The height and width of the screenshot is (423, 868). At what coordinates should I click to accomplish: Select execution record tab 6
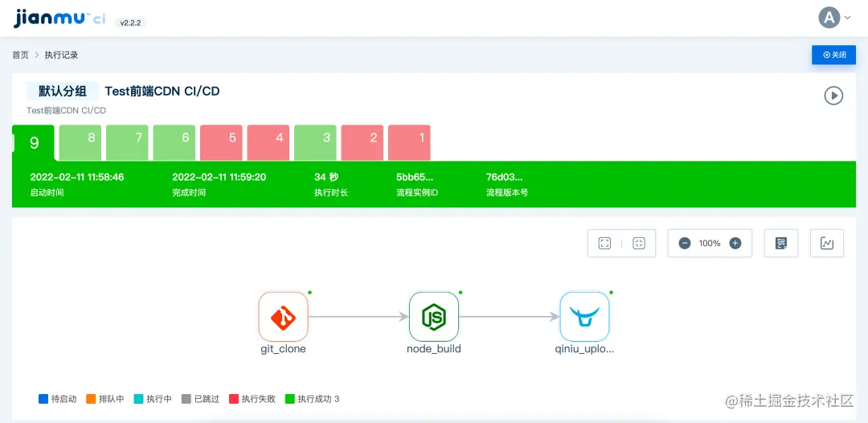click(174, 143)
